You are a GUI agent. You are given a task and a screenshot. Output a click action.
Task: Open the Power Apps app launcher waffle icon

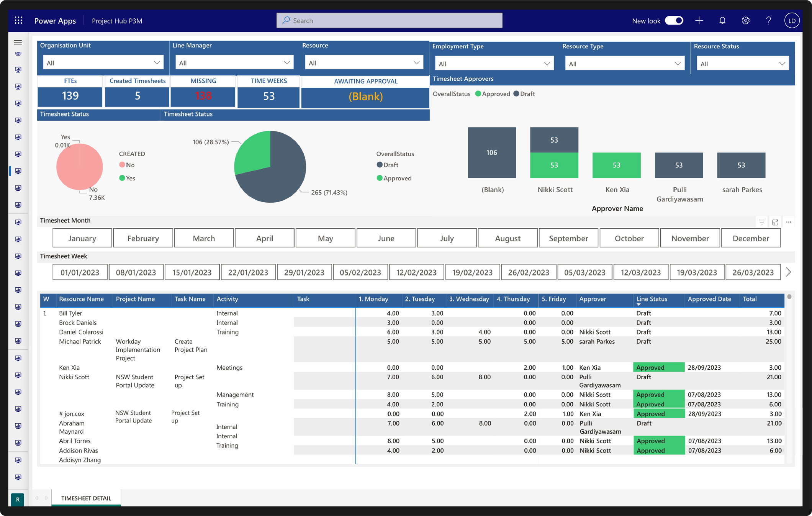pos(18,20)
